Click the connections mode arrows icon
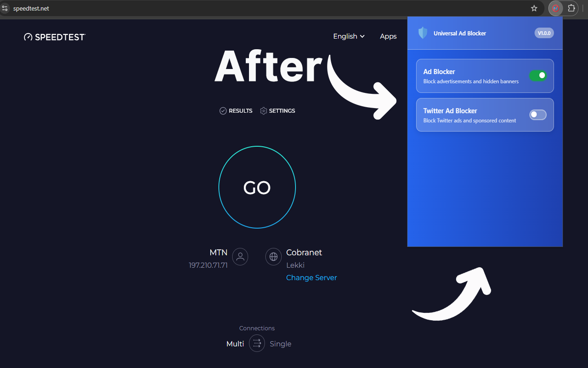This screenshot has height=368, width=588. (257, 344)
